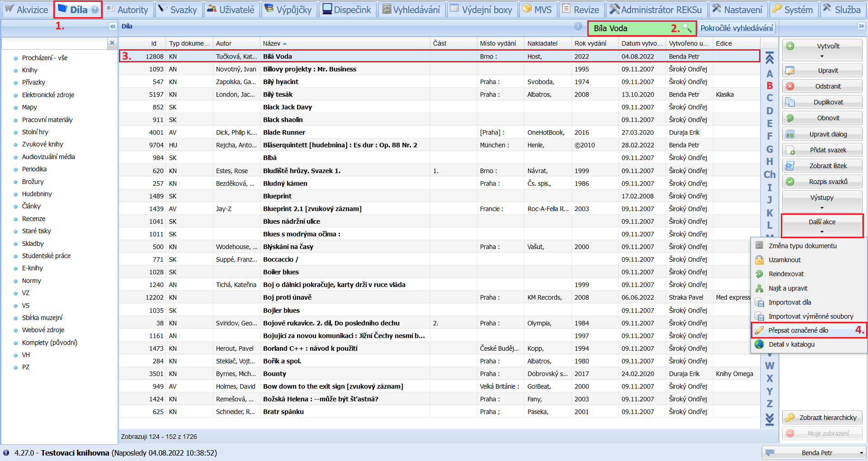Switch to the Autority tab
The image size is (868, 461).
[x=127, y=9]
